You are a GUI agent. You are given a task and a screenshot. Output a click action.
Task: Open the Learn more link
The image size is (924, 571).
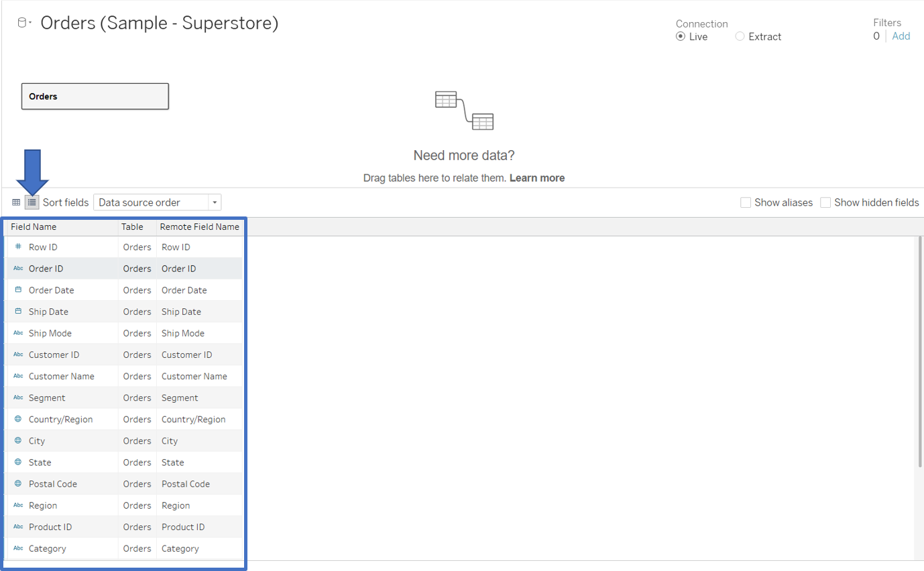point(537,178)
